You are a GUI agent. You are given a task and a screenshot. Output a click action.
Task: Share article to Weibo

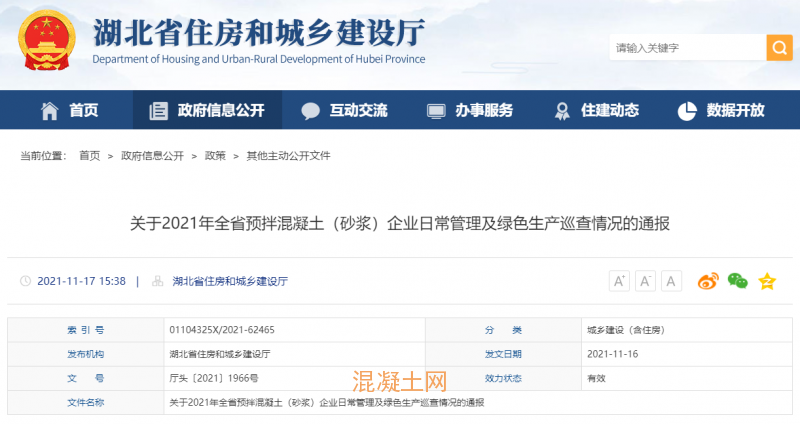(708, 281)
